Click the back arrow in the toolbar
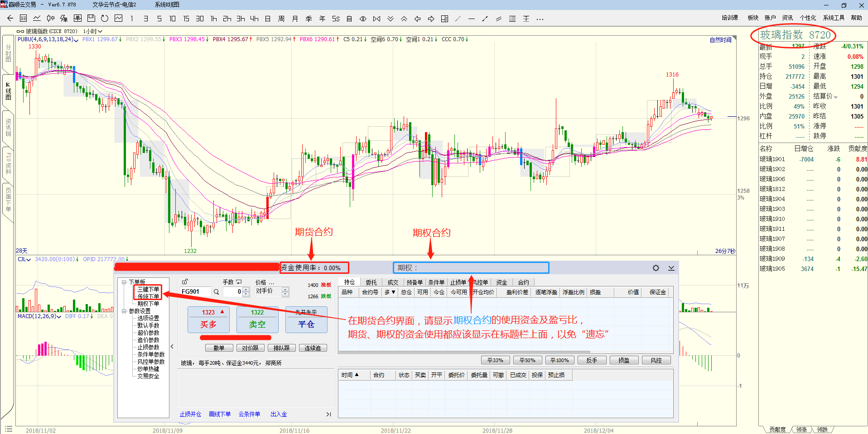Viewport: 868px width, 434px height. click(x=10, y=19)
